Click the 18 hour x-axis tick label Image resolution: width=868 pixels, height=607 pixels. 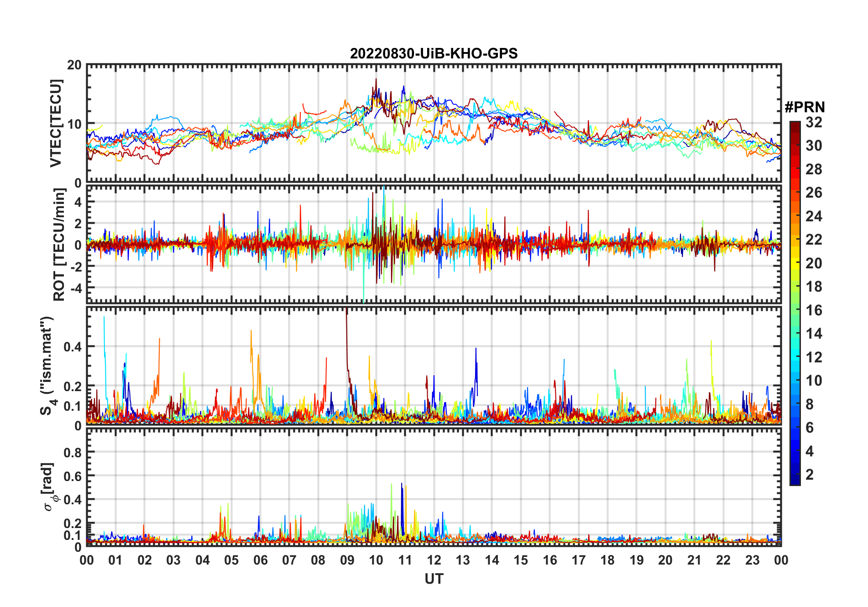607,560
